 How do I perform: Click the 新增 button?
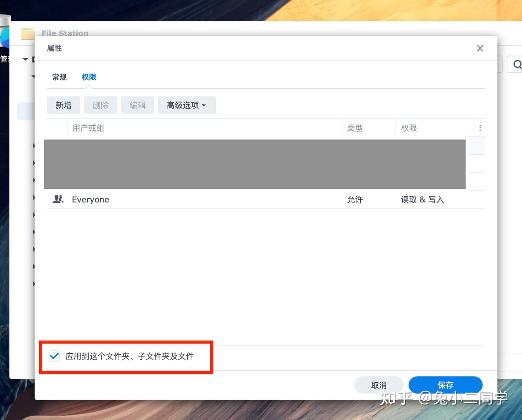coord(63,105)
